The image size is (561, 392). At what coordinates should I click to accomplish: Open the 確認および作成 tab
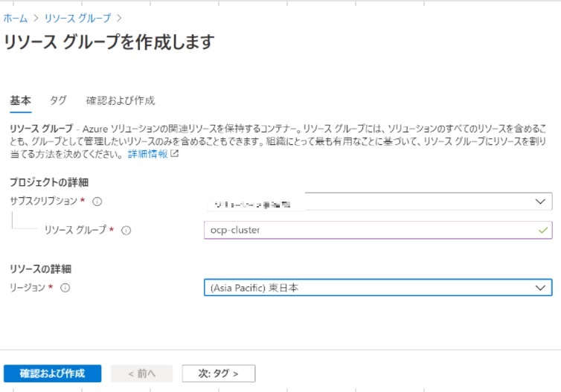click(120, 100)
